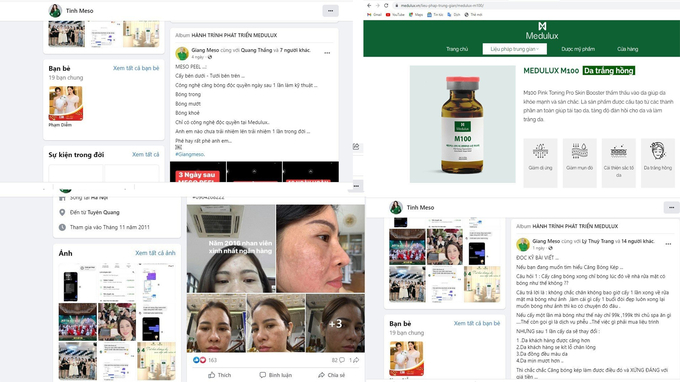
Task: Open the Tin tức bookmark
Action: tap(435, 15)
